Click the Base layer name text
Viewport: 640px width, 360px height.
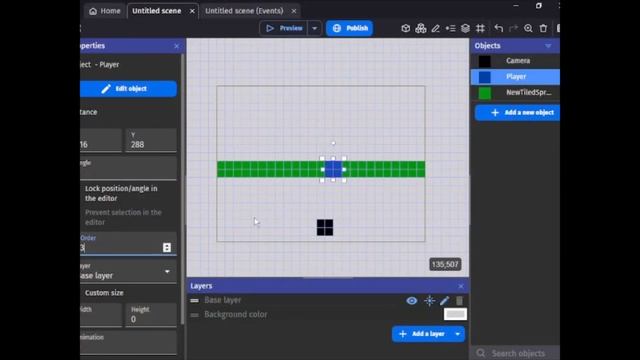tap(222, 300)
